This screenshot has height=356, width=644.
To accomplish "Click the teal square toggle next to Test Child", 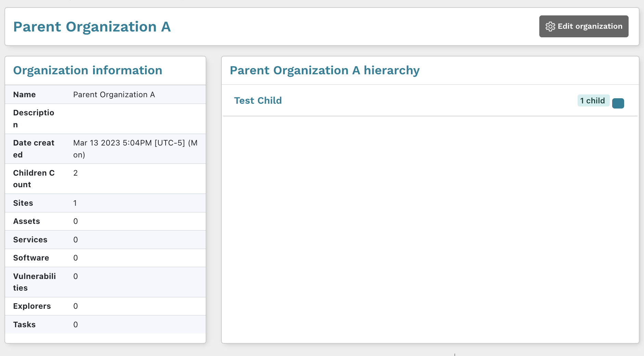I will [x=618, y=103].
